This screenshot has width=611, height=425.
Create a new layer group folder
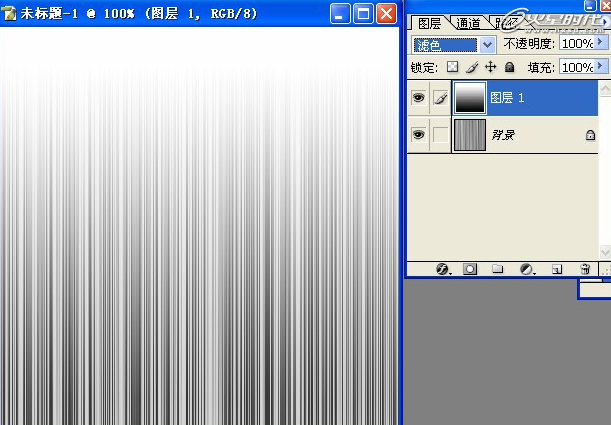click(498, 269)
